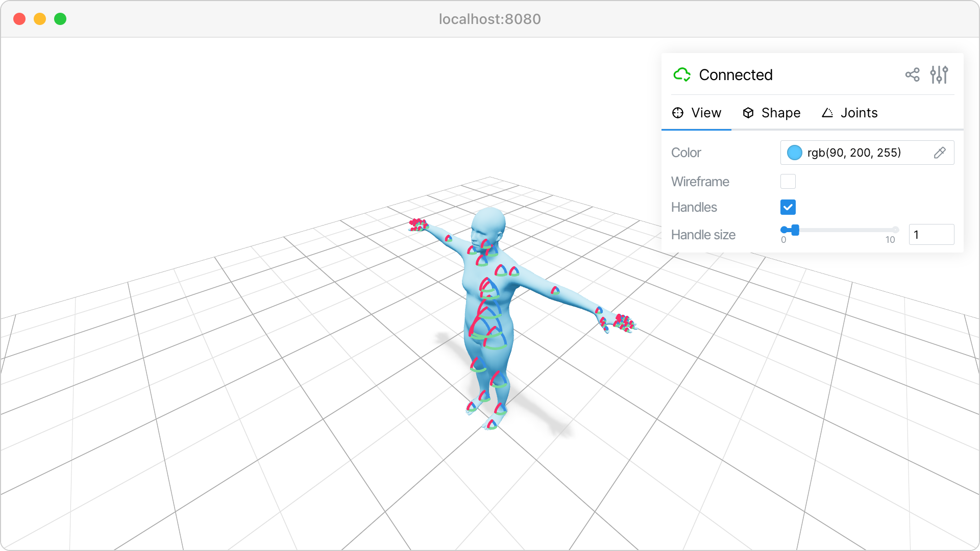980x551 pixels.
Task: Open the Joints tab
Action: coord(850,113)
